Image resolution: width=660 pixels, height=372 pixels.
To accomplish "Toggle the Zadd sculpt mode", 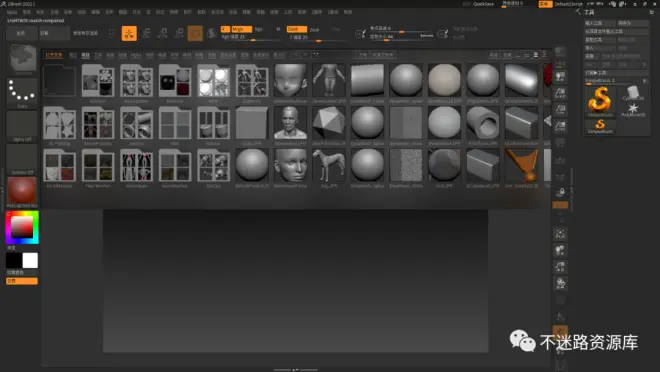I will click(296, 29).
